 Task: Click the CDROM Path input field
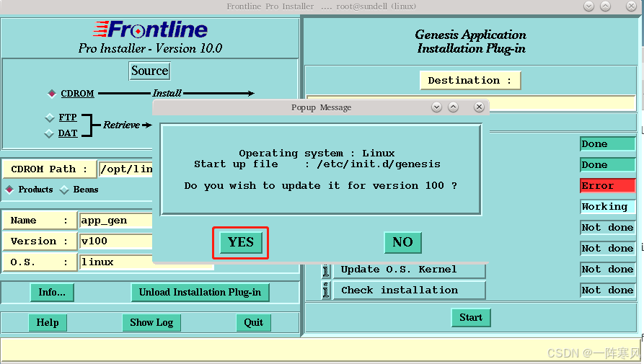125,169
